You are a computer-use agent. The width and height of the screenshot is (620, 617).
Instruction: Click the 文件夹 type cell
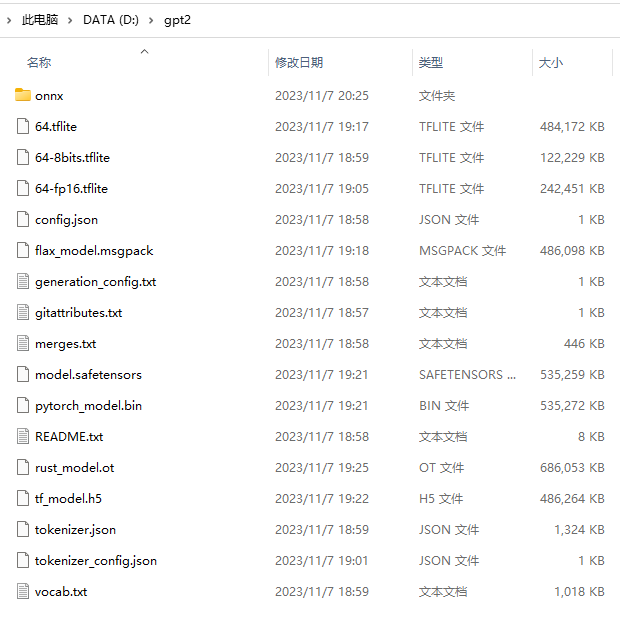click(437, 96)
